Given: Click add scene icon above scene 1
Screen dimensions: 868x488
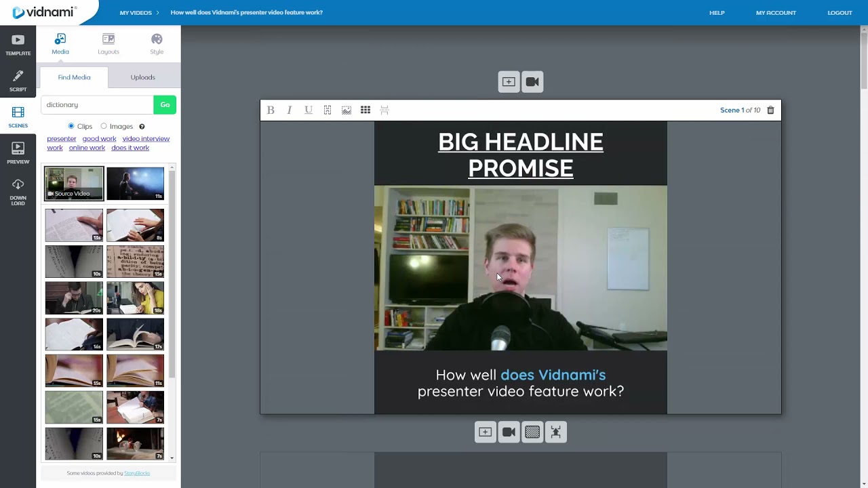Looking at the screenshot, I should [509, 82].
